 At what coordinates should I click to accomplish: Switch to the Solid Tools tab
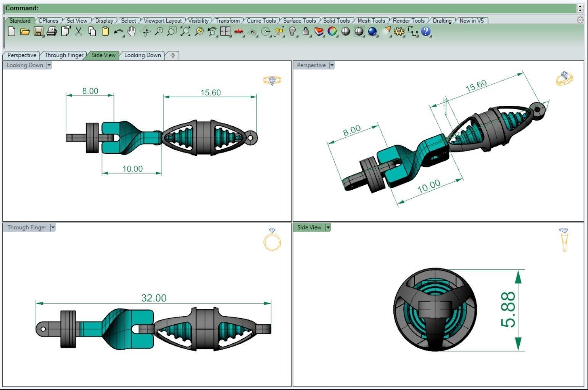pos(337,21)
